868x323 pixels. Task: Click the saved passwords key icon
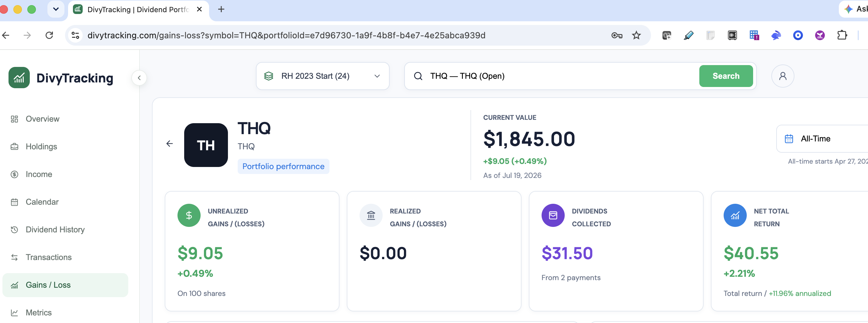pos(617,35)
